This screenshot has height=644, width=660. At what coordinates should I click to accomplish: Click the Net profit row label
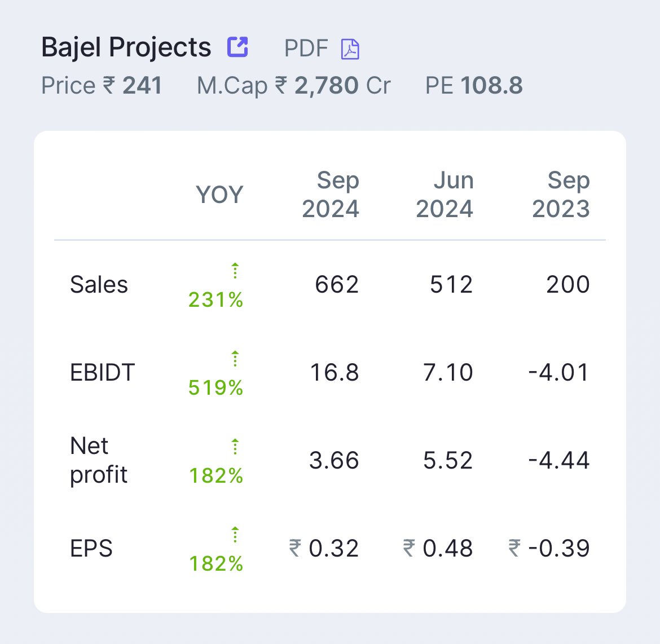98,460
